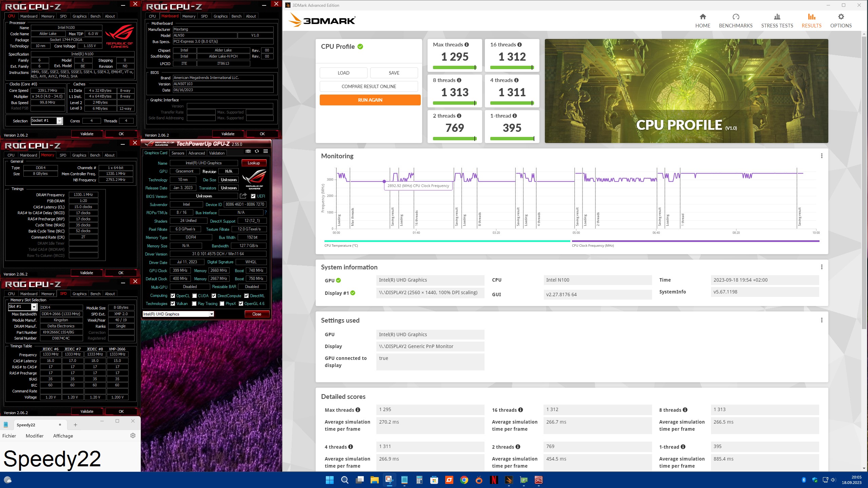Show info for Max threads score
Image resolution: width=868 pixels, height=488 pixels.
467,44
